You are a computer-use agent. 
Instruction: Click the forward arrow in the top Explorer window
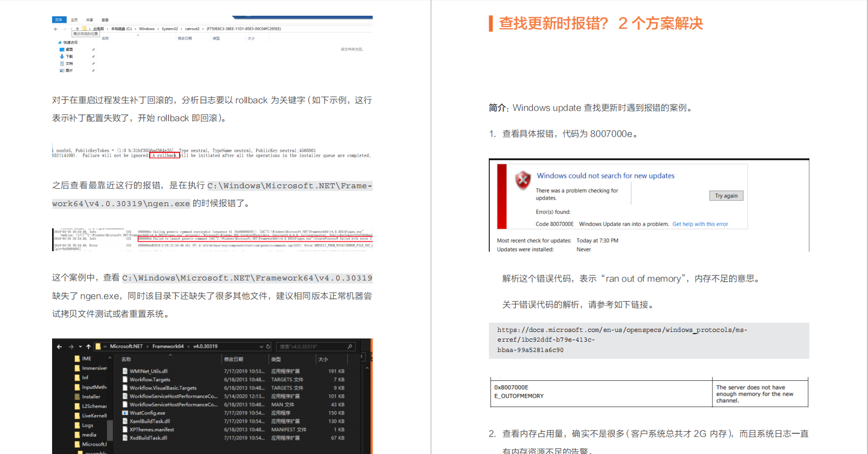pos(65,29)
